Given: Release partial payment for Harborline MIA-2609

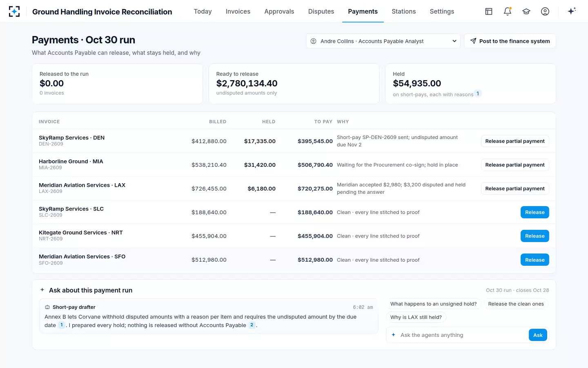Looking at the screenshot, I should 515,165.
